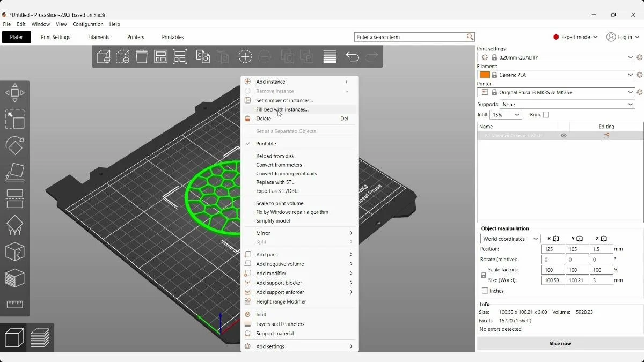Click the Position X value field

click(553, 249)
